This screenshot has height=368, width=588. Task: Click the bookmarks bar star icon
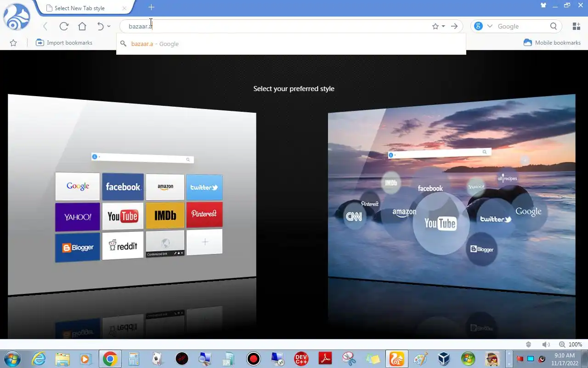click(x=13, y=43)
